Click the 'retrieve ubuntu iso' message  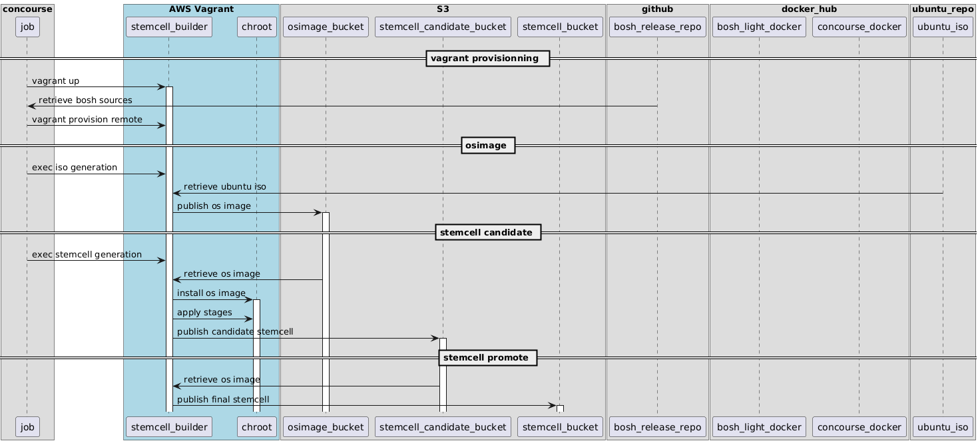225,187
